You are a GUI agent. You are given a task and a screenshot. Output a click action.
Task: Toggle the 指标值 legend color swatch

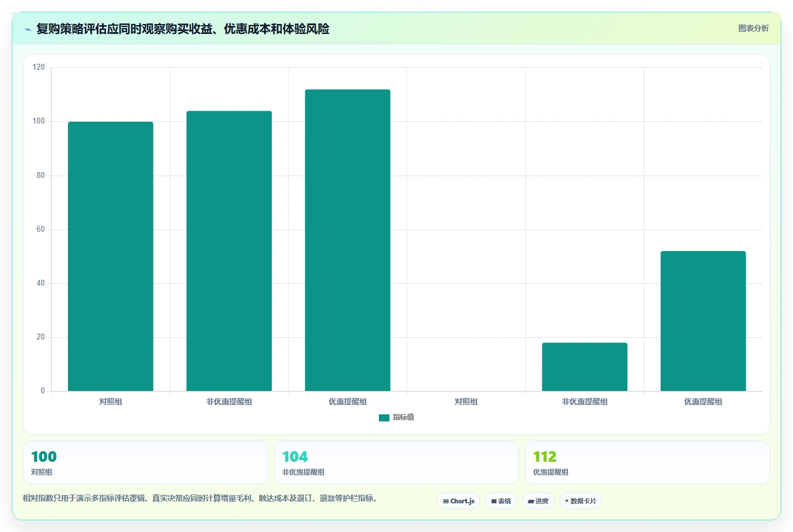coord(384,417)
